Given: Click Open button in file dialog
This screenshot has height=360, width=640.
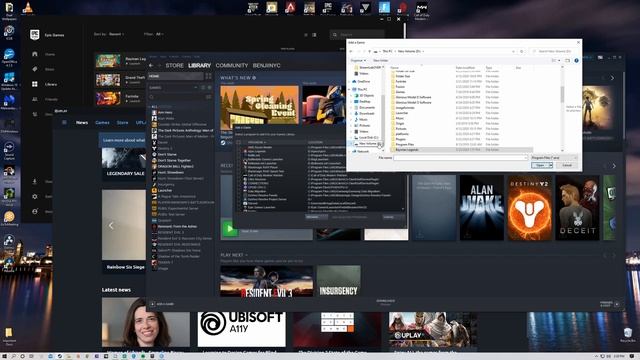Looking at the screenshot, I should [x=540, y=165].
